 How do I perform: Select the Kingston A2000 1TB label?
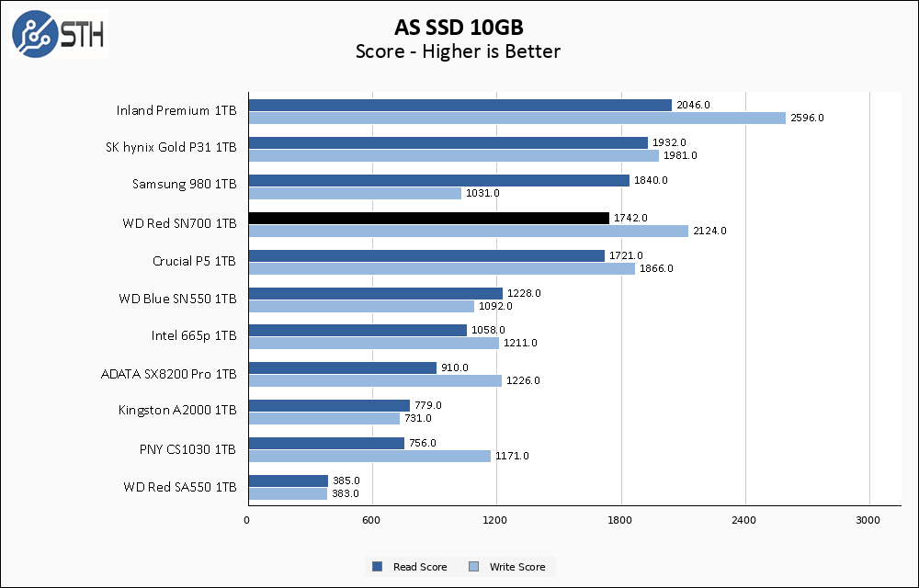click(x=177, y=410)
